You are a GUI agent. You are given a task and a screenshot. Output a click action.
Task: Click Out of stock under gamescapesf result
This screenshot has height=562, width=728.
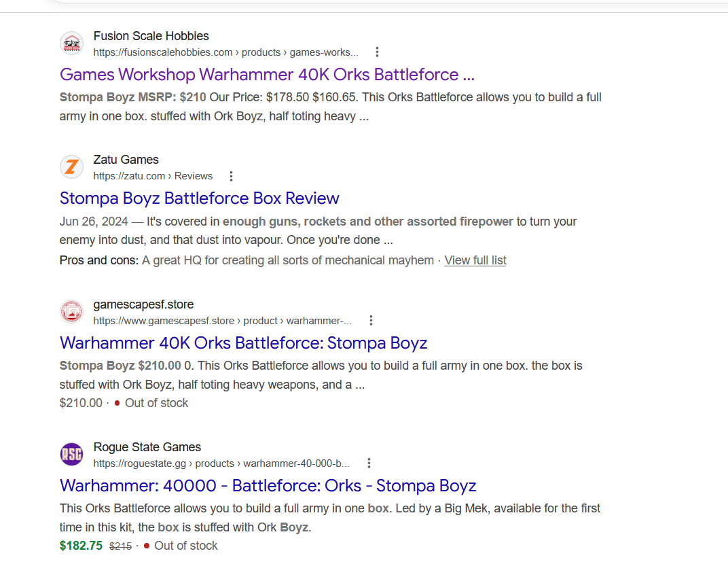(156, 403)
